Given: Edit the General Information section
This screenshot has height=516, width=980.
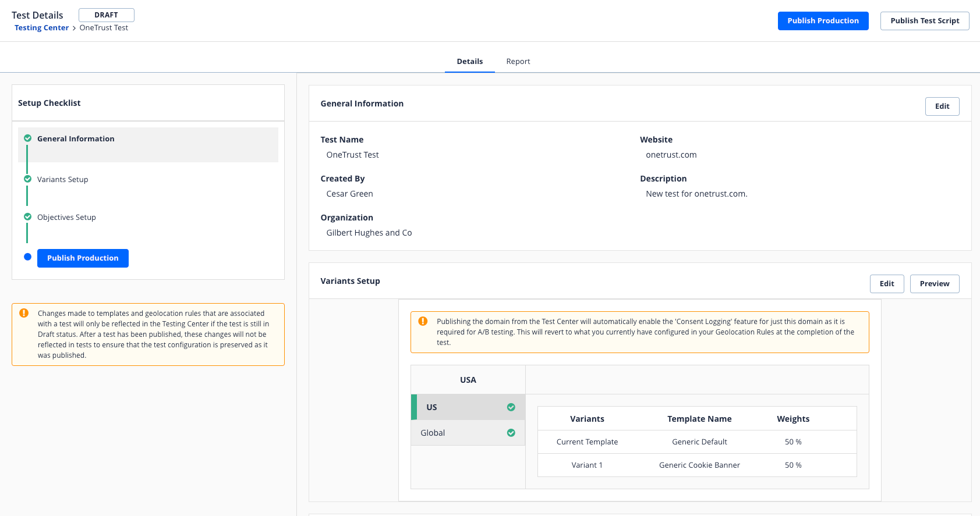Looking at the screenshot, I should (942, 106).
